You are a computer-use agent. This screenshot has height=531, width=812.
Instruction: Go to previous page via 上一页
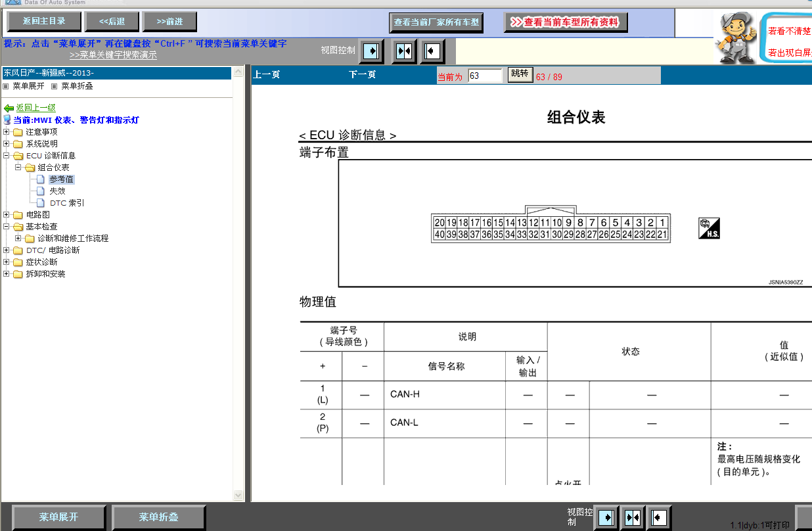coord(267,75)
